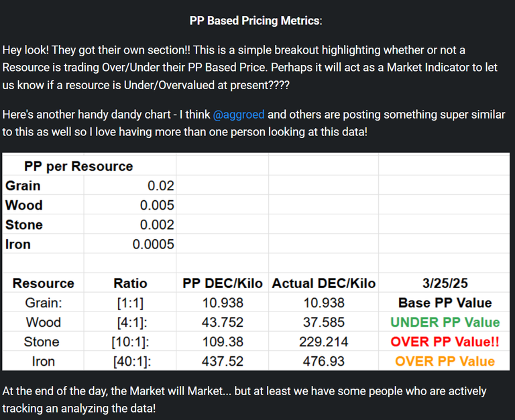Click the Stone actual price 229.214

coord(324,342)
